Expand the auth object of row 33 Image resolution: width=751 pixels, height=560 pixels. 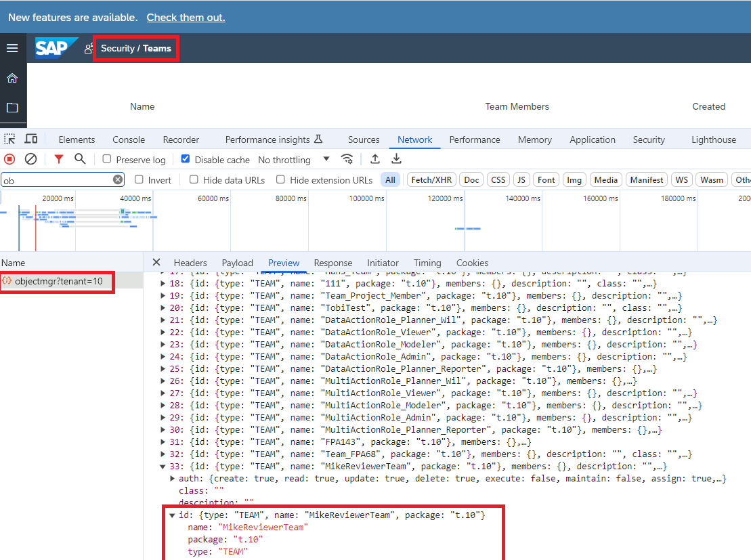172,479
